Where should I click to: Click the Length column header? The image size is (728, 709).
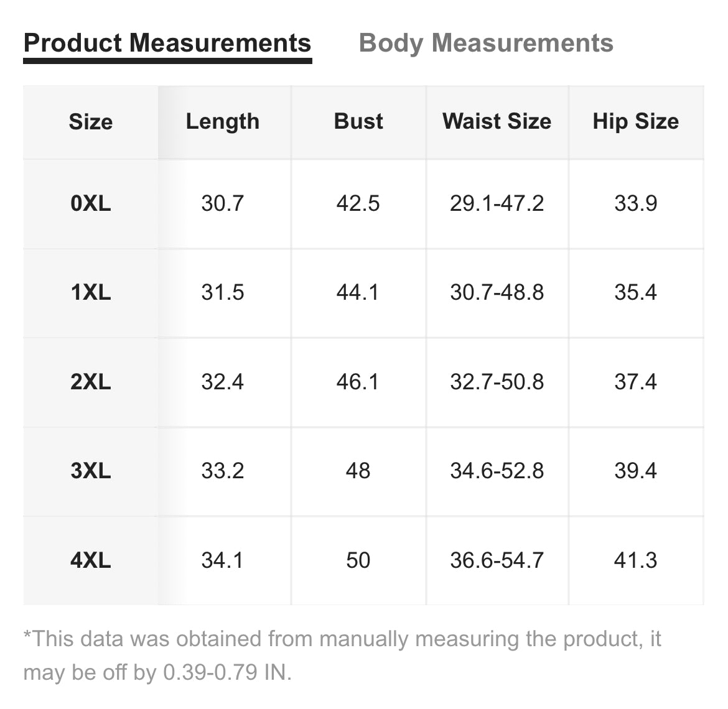(222, 122)
